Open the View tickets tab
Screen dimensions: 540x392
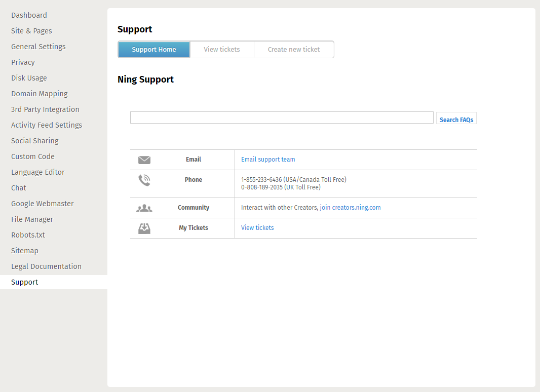(x=222, y=50)
